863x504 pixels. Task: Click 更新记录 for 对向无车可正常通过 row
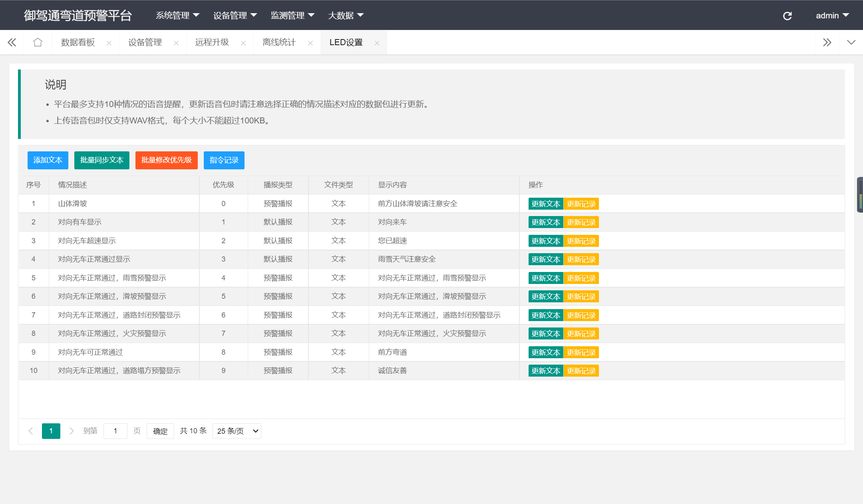(581, 352)
